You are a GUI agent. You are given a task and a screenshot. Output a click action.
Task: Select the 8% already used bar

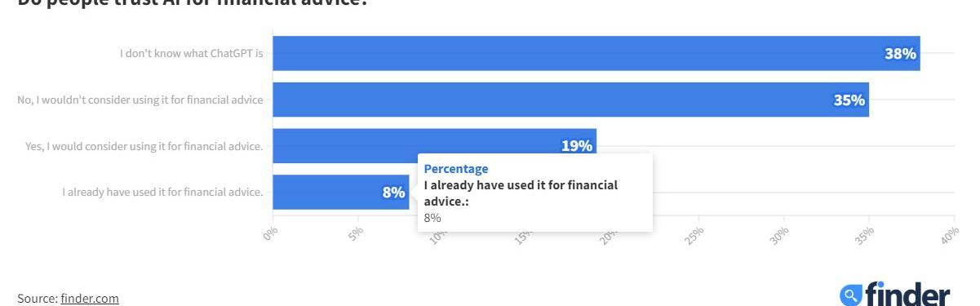click(341, 192)
